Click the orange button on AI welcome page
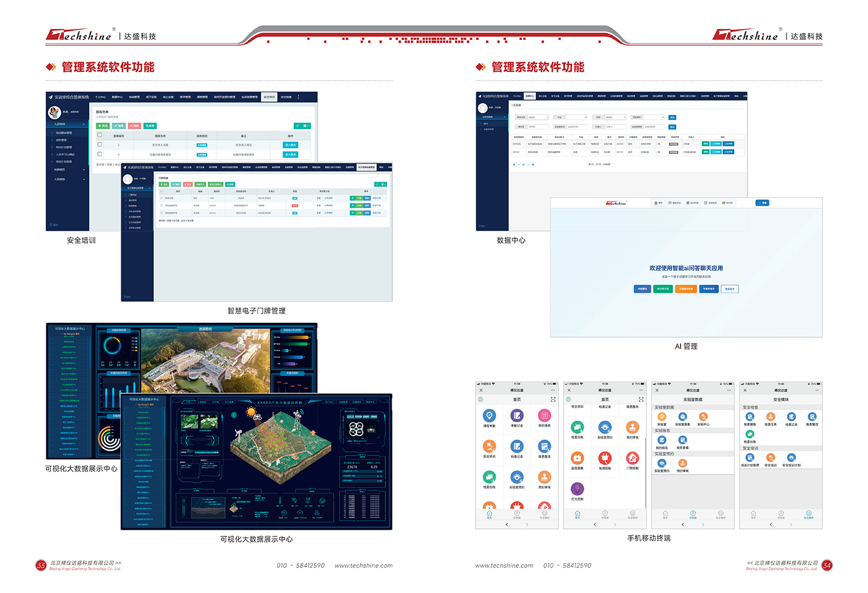The height and width of the screenshot is (593, 868). coord(685,289)
